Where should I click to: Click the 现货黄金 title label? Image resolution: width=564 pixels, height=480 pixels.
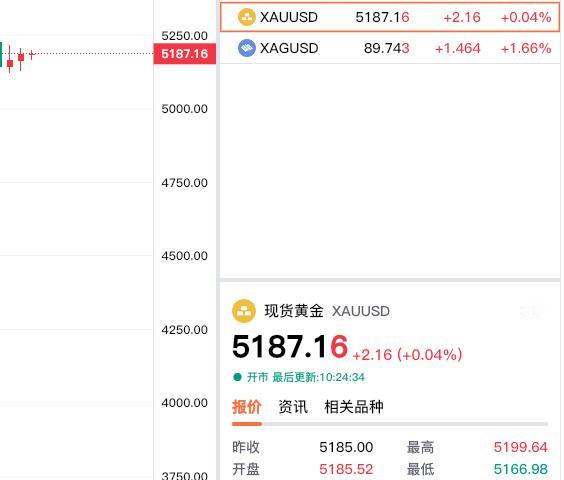click(x=294, y=311)
